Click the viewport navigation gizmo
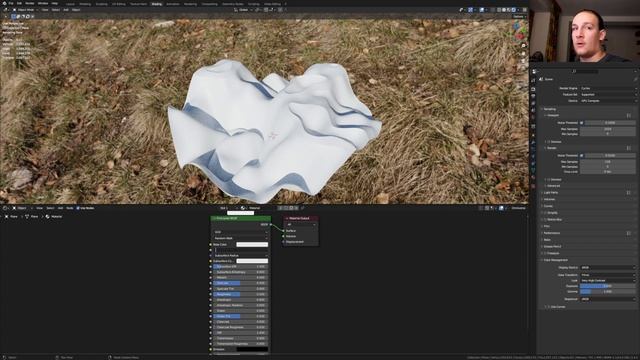Screen dimensions: 640x360 [x=519, y=32]
